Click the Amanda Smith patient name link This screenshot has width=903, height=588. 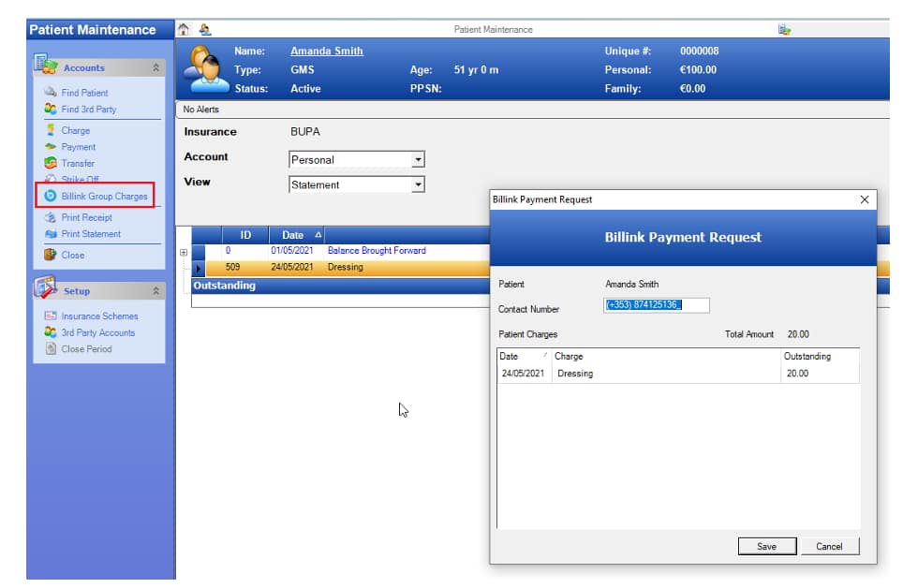point(326,51)
